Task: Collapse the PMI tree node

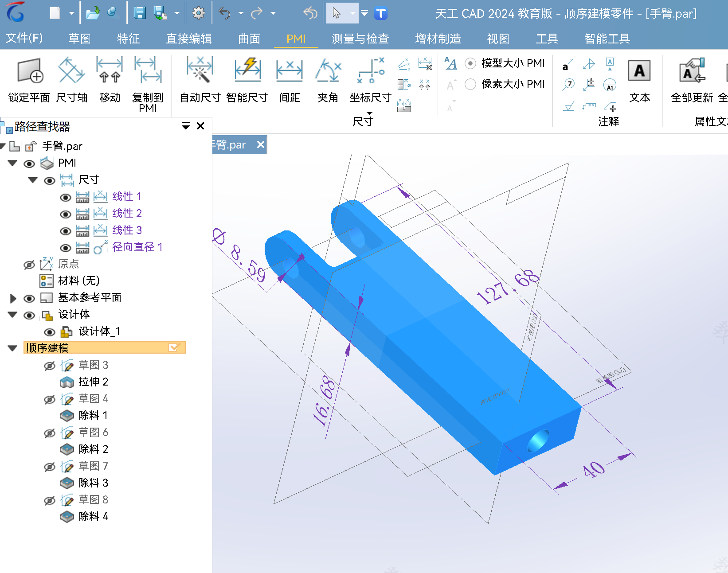Action: (x=12, y=163)
